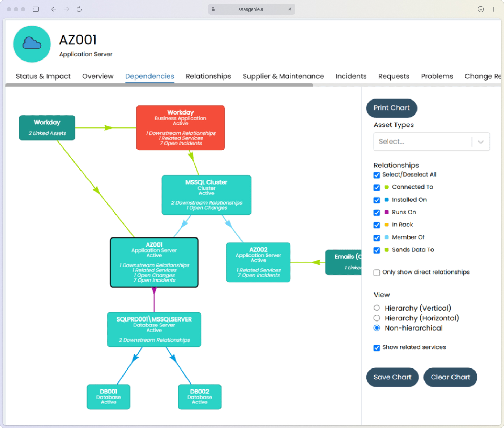Switch to the Relationships tab

click(x=208, y=76)
